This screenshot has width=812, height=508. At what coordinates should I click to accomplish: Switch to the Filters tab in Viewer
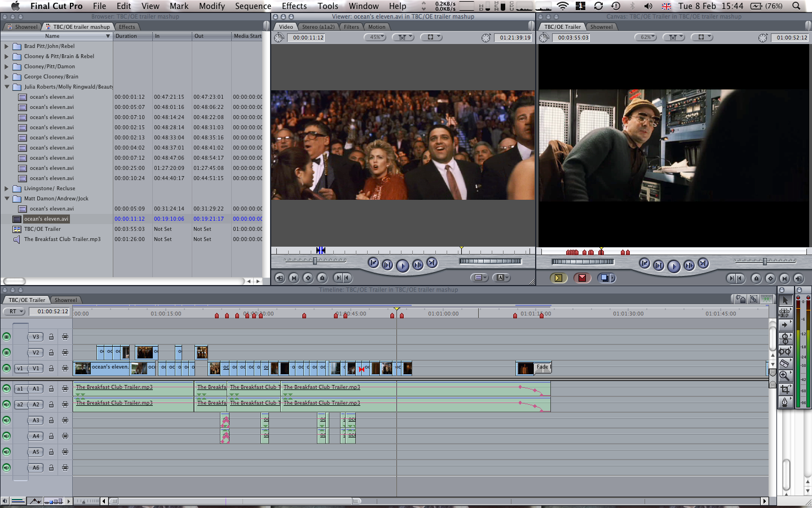pos(351,27)
